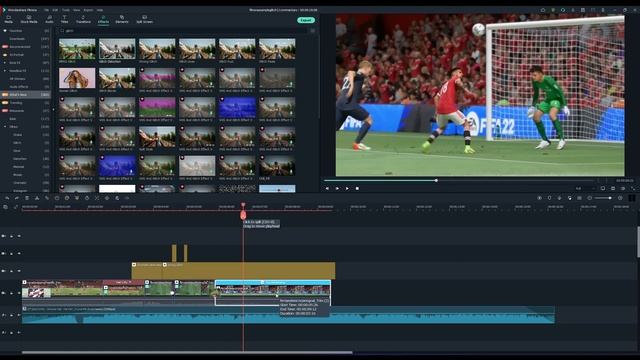Toggle lock on the gold effect track
Screen dimensions: 640x360
click(x=11, y=271)
